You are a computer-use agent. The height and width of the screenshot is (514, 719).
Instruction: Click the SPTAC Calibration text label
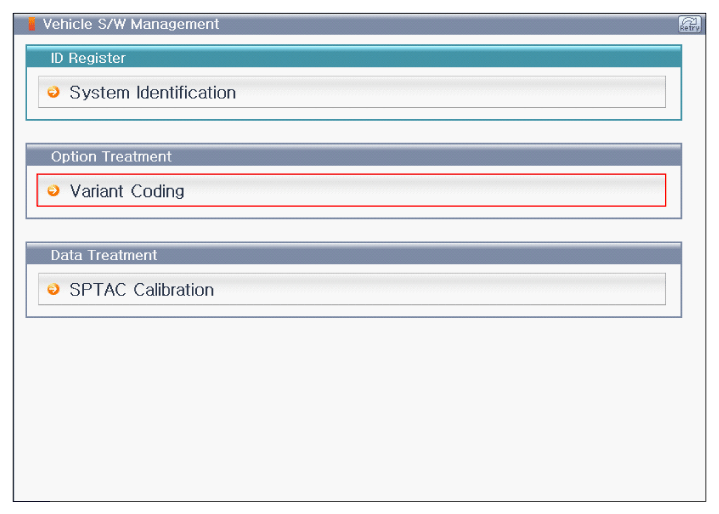coord(142,290)
